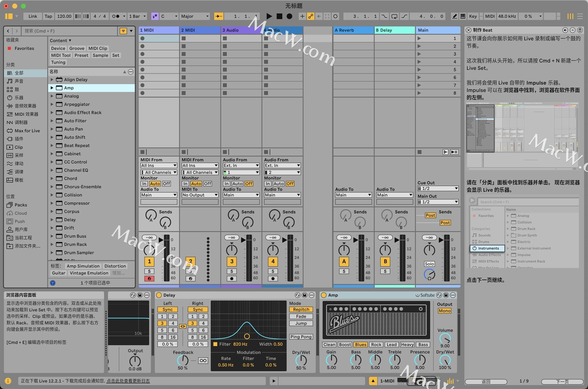588x389 pixels.
Task: Click the update changelog link
Action: (128, 381)
